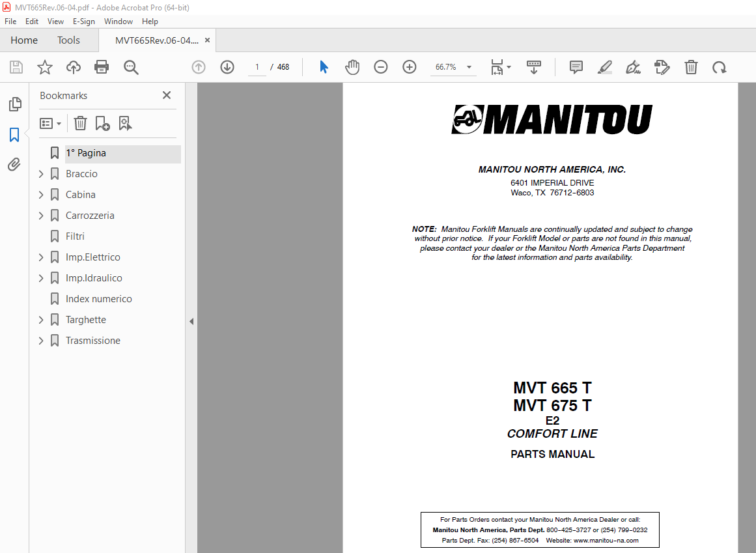Click the www.manitou-na.com website text
756x553 pixels.
click(x=606, y=541)
